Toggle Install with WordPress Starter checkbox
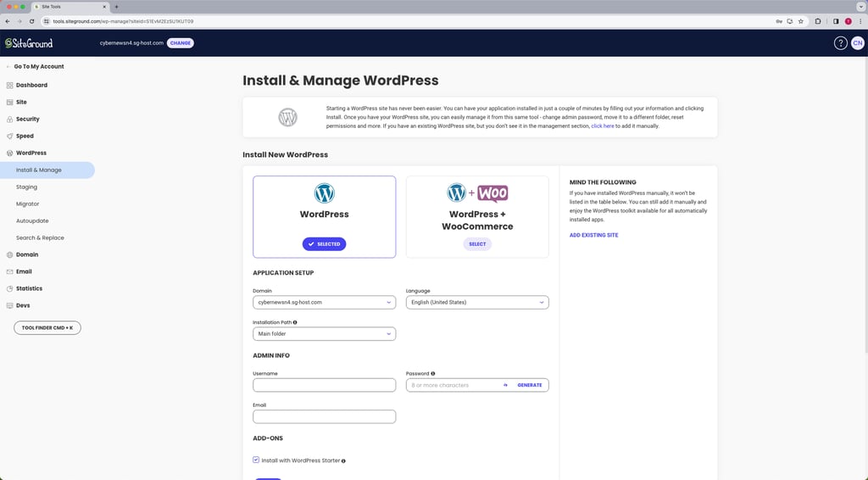868x480 pixels. [256, 460]
